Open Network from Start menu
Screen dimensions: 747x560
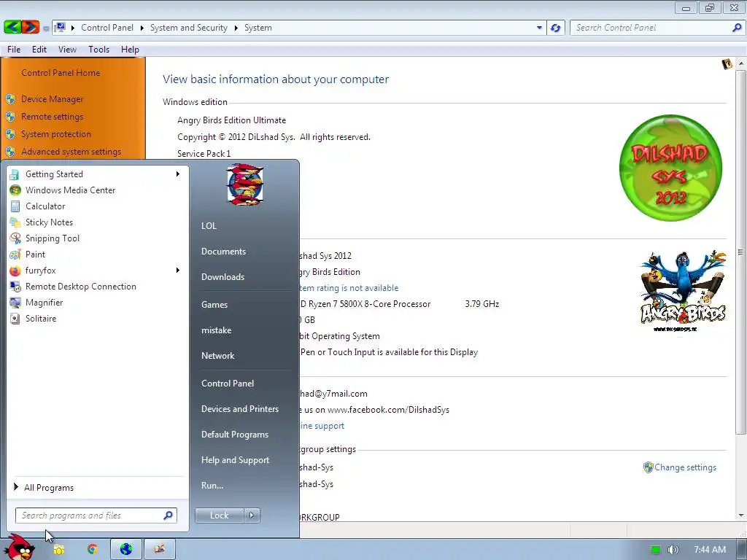(x=217, y=356)
